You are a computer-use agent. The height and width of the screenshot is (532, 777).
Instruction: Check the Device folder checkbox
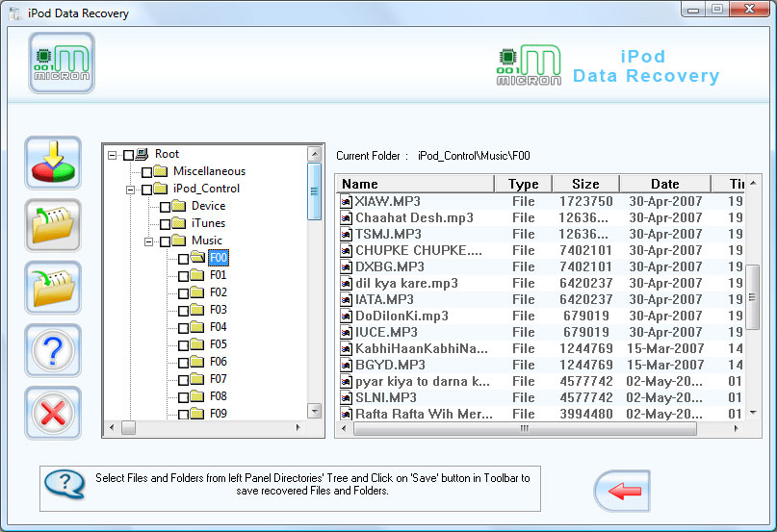pos(165,207)
